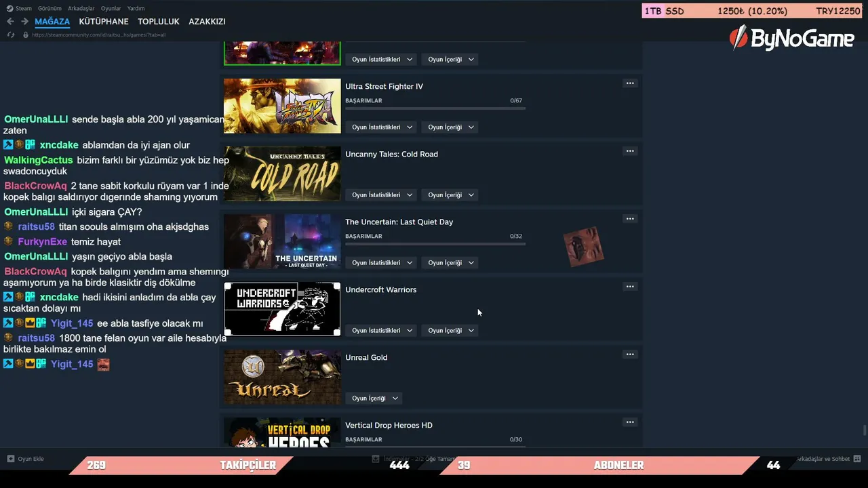Expand Oyun İçeriği for Undercroft Warriors
The width and height of the screenshot is (868, 488).
[x=451, y=331]
